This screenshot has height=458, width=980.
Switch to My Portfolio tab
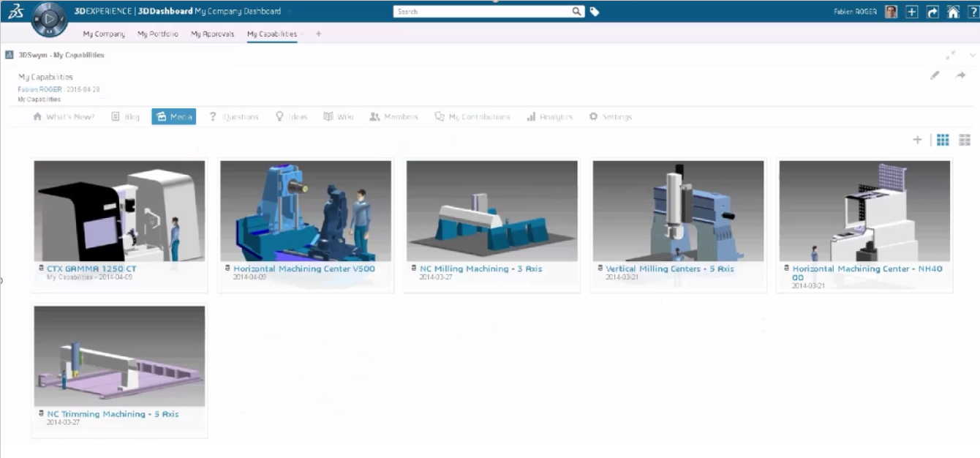click(x=158, y=34)
